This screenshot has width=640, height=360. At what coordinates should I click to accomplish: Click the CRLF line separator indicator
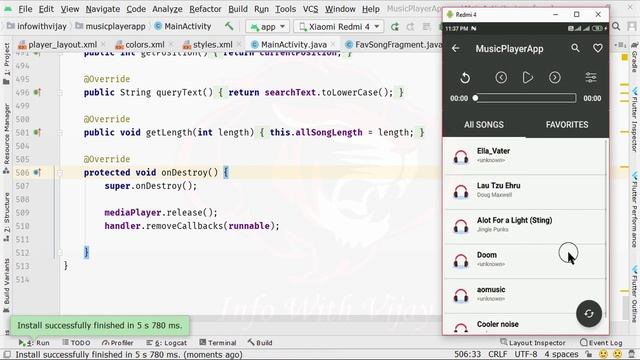click(498, 354)
